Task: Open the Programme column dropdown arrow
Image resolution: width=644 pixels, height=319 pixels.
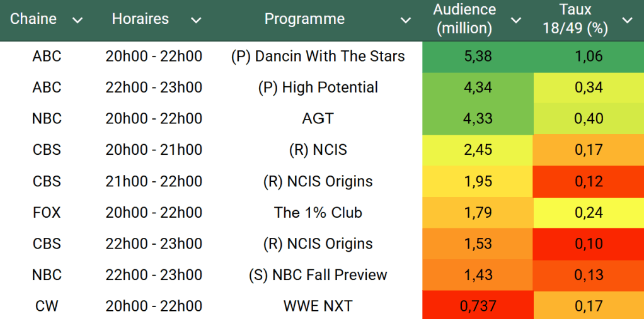Action: (x=406, y=20)
